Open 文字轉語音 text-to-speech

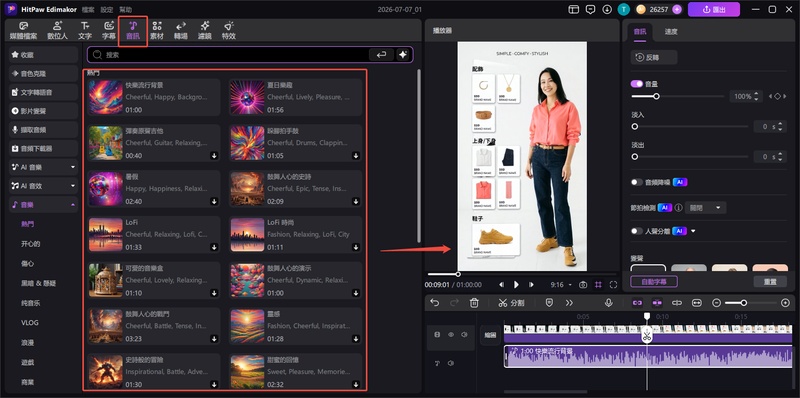pyautogui.click(x=43, y=92)
